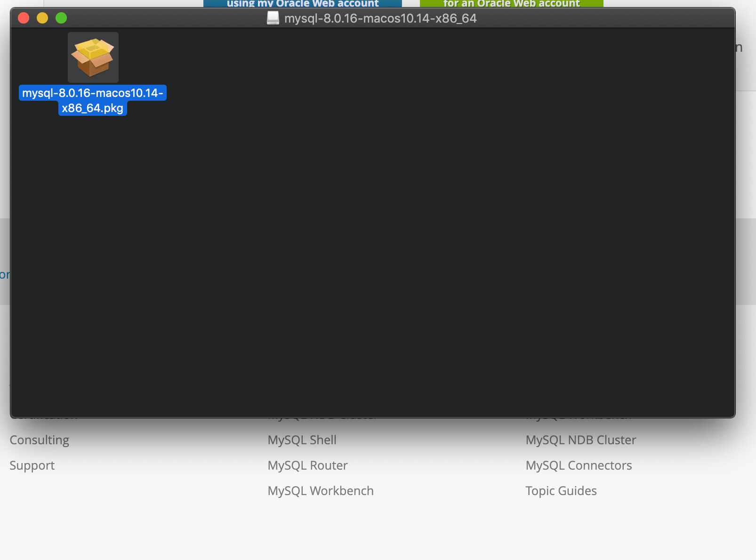Click the highlighted pkg filename label
This screenshot has height=560, width=756.
click(x=93, y=100)
